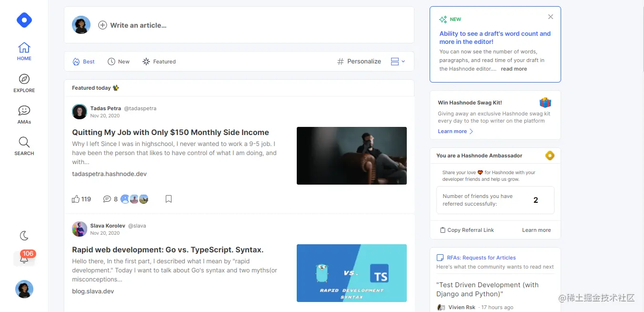Open Tadas Petra author avatar
The image size is (644, 312).
pos(80,112)
